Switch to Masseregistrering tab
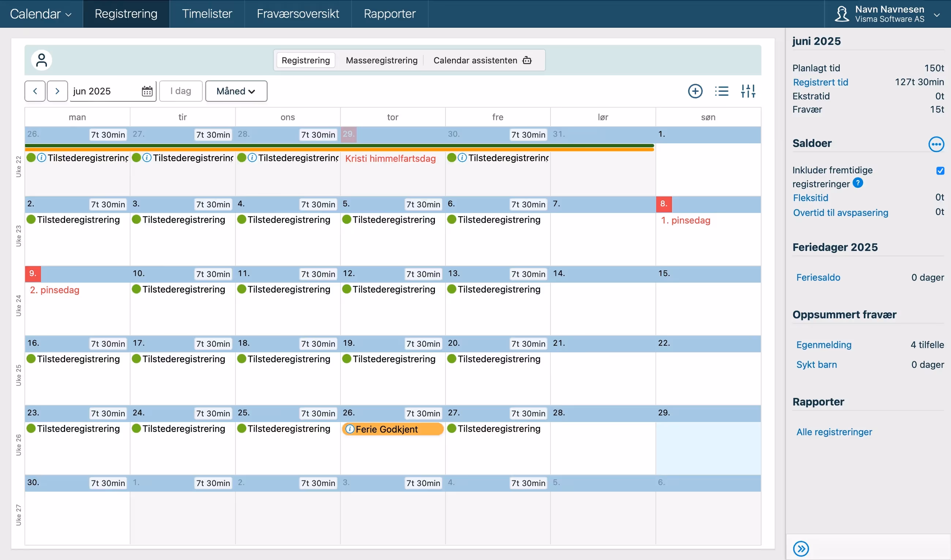 tap(381, 60)
